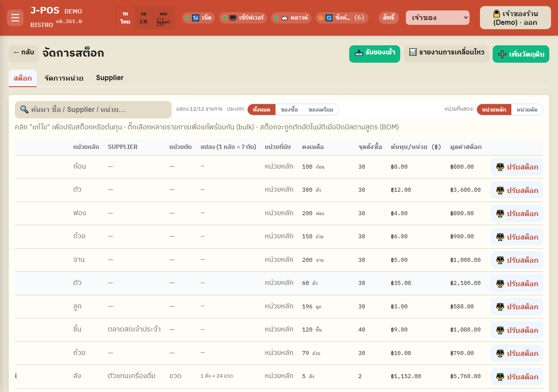The height and width of the screenshot is (392, 558).
Task: Adjust stock for the ฿3,600.00 row
Action: click(517, 190)
